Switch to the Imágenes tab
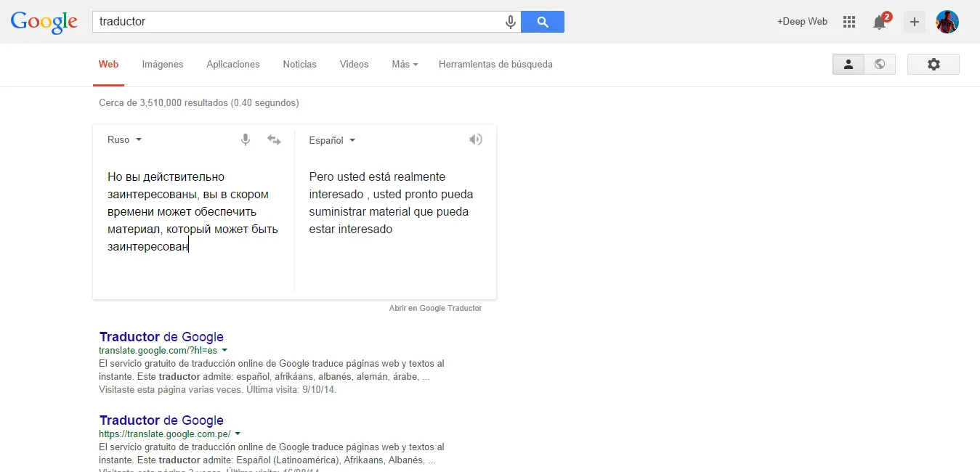Screen dimensions: 980x472 pyautogui.click(x=163, y=64)
